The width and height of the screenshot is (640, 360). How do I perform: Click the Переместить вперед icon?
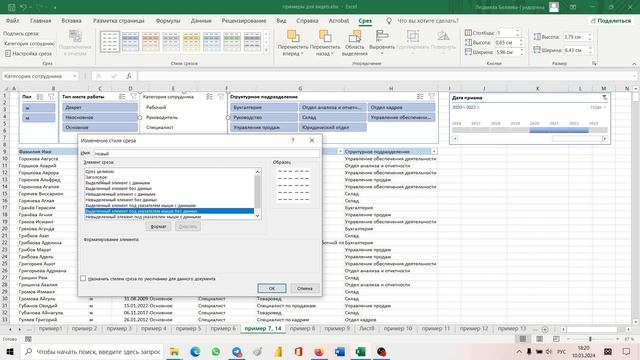(293, 36)
